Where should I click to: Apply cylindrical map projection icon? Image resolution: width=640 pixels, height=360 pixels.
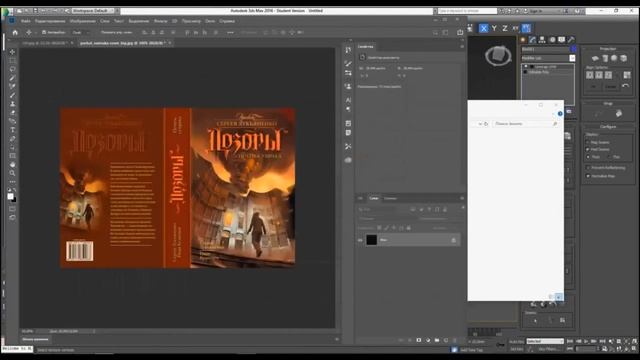(x=605, y=58)
